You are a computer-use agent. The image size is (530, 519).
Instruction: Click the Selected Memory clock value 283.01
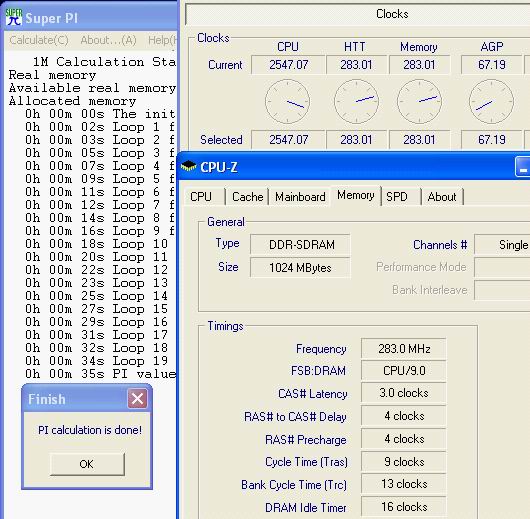419,140
